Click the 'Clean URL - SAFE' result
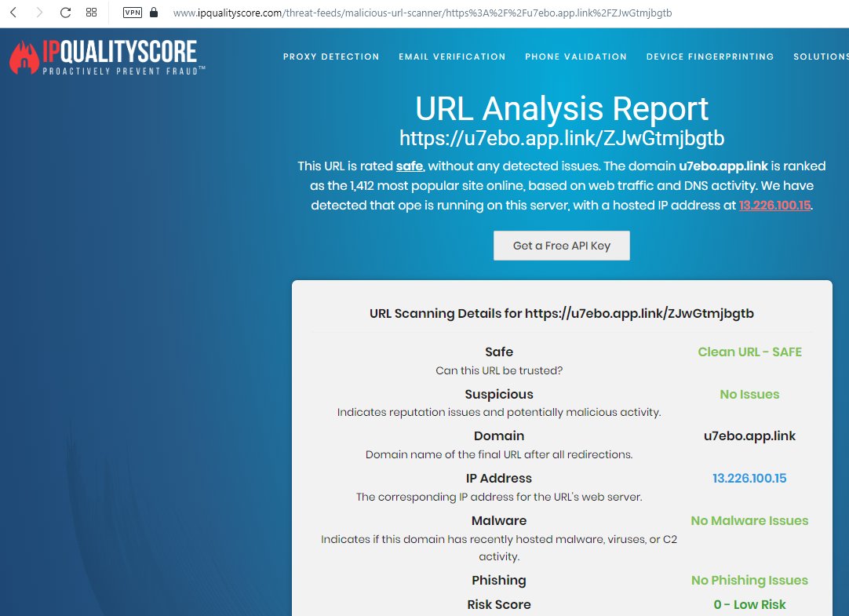The image size is (849, 616). tap(749, 352)
